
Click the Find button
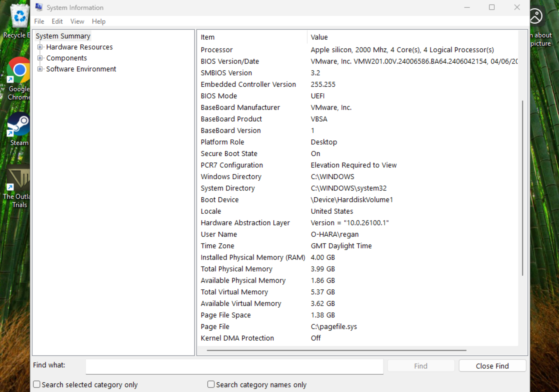[421, 366]
